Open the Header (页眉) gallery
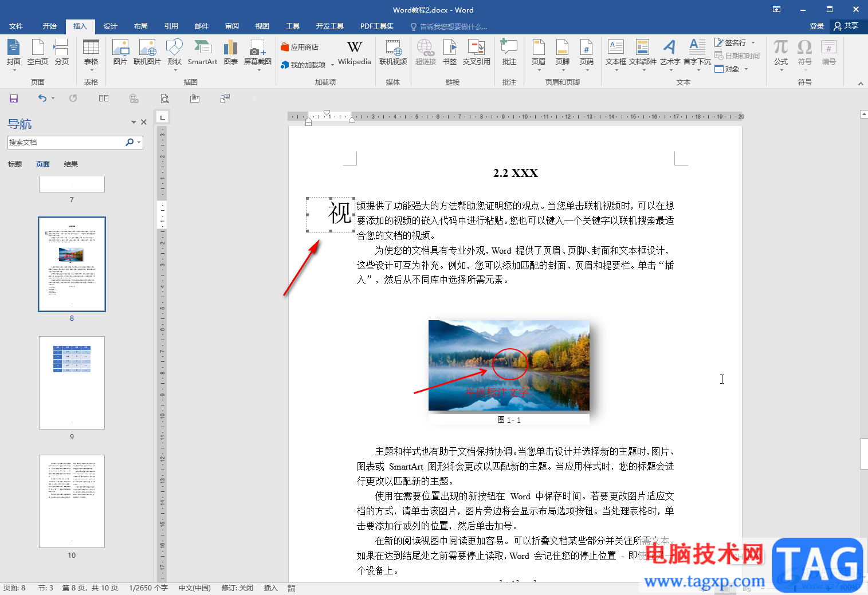The width and height of the screenshot is (868, 595). point(539,55)
